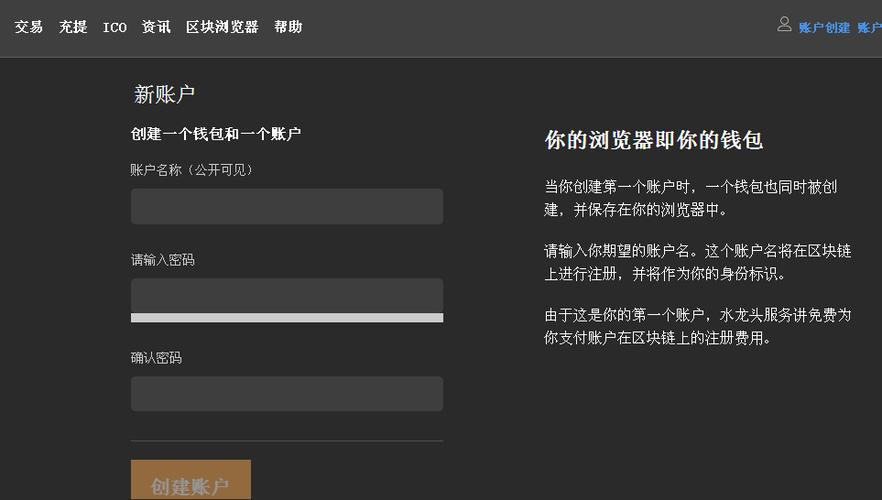Viewport: 882px width, 500px height.
Task: Click the 确认密码 input field
Action: [x=286, y=394]
